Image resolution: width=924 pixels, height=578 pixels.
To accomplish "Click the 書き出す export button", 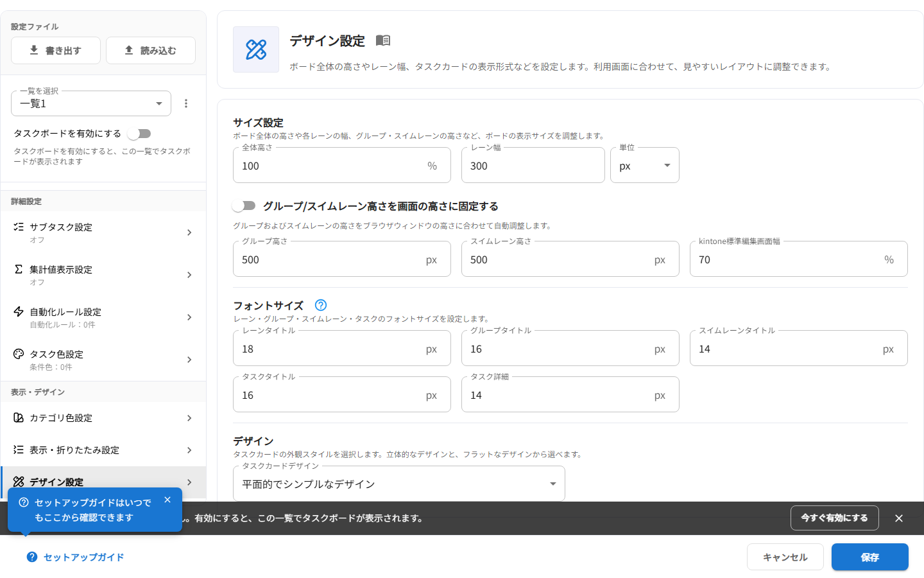I will [x=56, y=50].
